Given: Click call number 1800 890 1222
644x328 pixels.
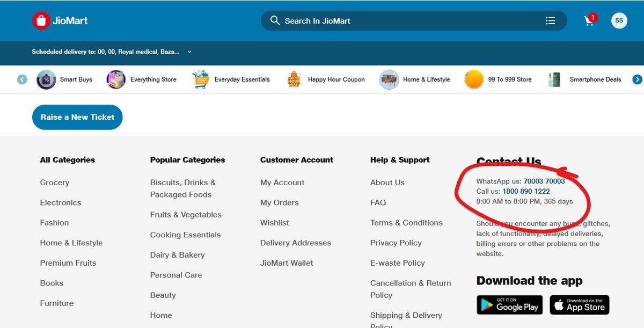Looking at the screenshot, I should click(526, 191).
